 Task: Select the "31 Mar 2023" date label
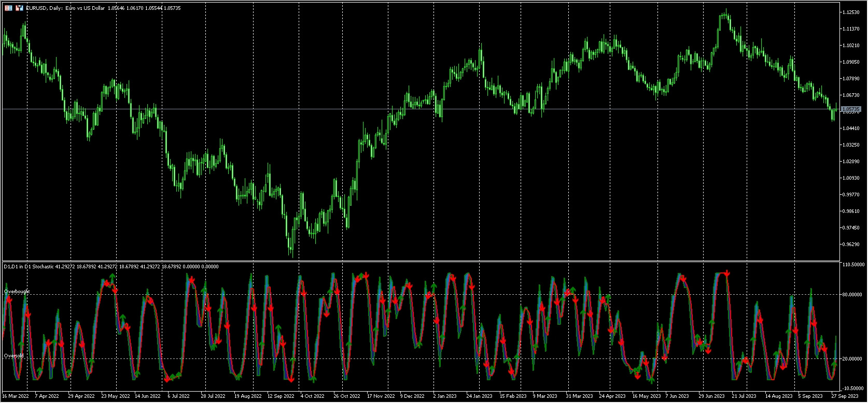[580, 396]
